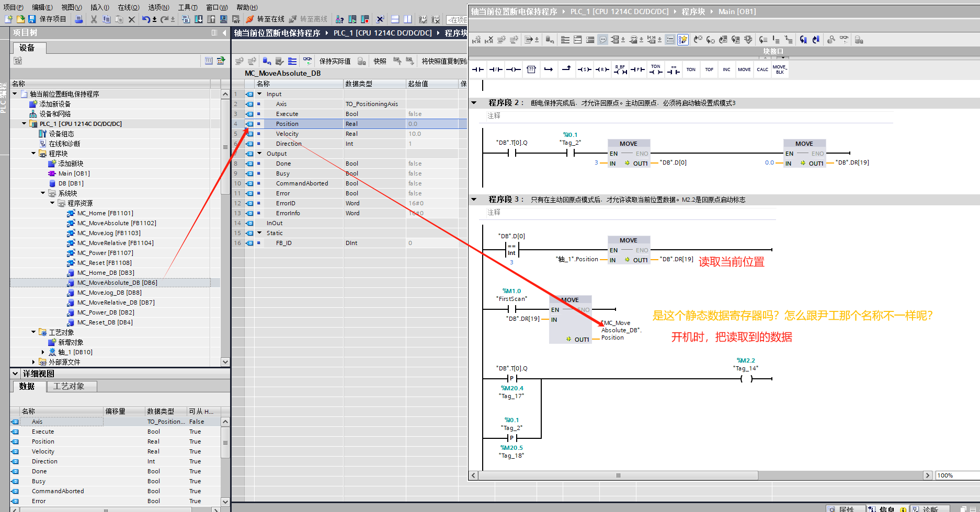
Task: Click the 快照 snapshot button
Action: (380, 61)
